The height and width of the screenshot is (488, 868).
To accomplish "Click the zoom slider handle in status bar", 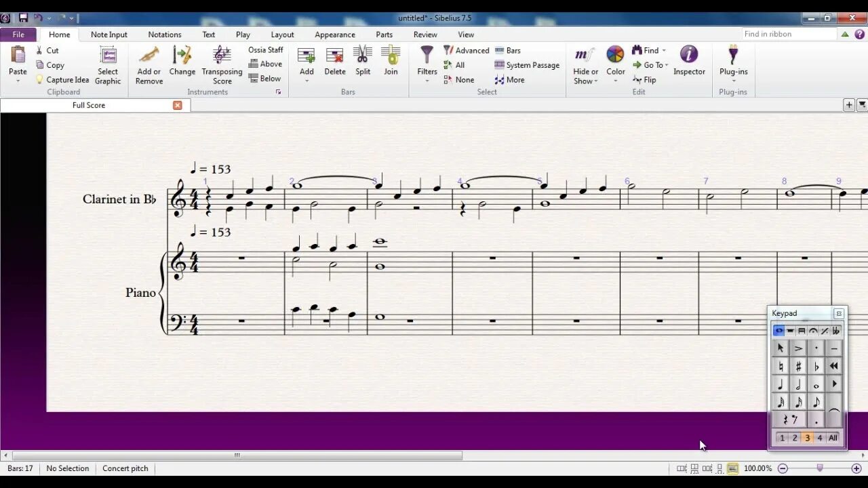I will 820,468.
